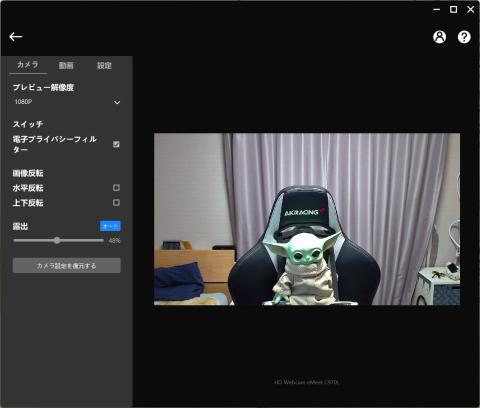Click the webcam preview image
Screen dimensions: 480x408
[307, 219]
